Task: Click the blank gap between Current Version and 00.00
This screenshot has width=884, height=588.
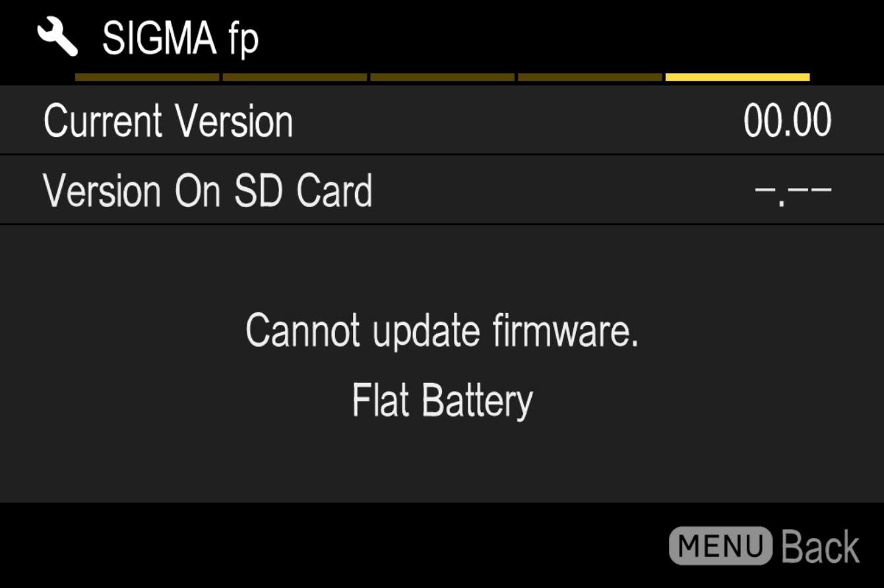Action: pos(518,121)
